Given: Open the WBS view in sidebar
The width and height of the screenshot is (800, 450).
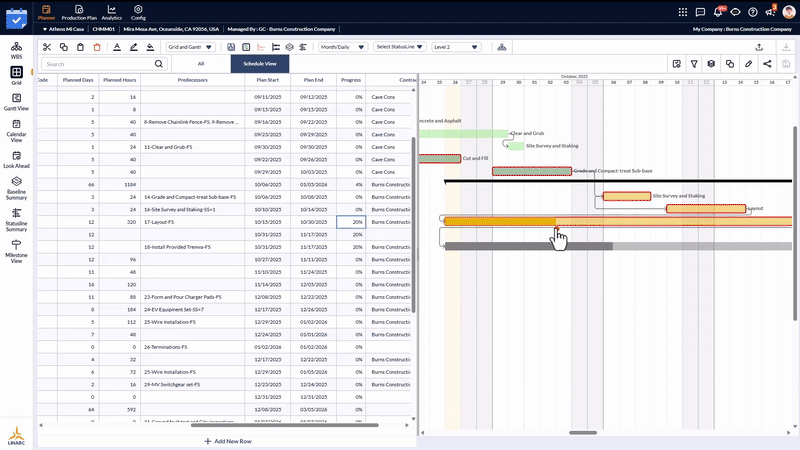Looking at the screenshot, I should click(x=16, y=51).
